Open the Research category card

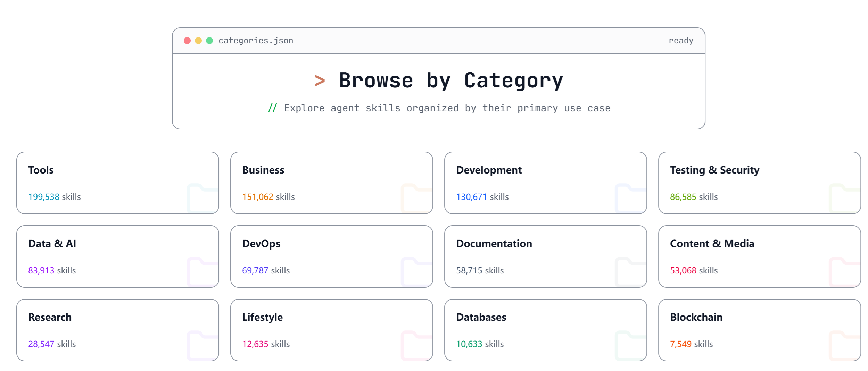tap(118, 330)
